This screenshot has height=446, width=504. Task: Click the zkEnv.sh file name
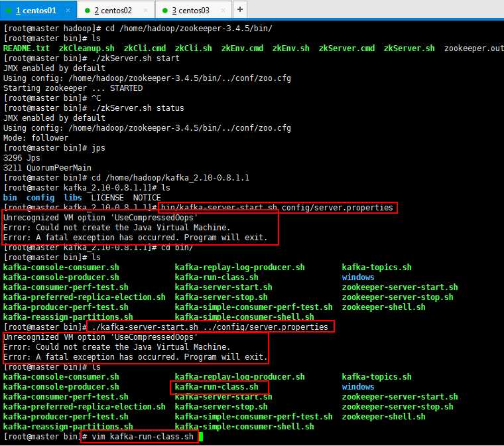pyautogui.click(x=290, y=48)
